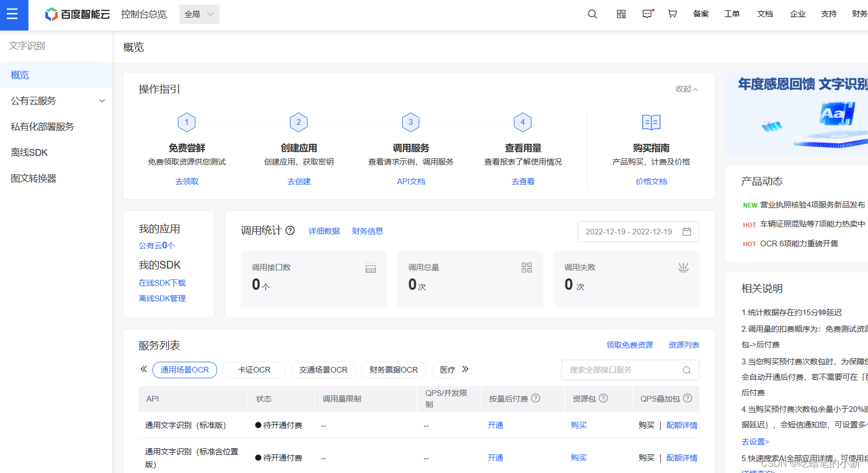Open the 年度感恩回馈 promotional banner

797,114
